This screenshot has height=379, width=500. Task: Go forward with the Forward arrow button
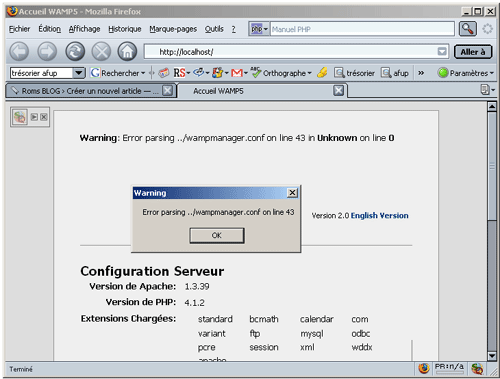coord(47,52)
